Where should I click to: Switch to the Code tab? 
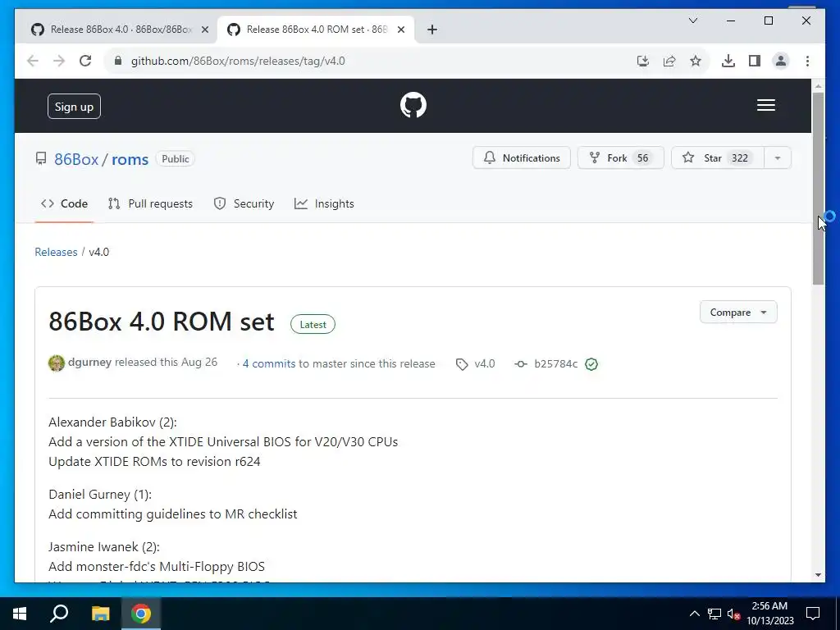click(64, 203)
